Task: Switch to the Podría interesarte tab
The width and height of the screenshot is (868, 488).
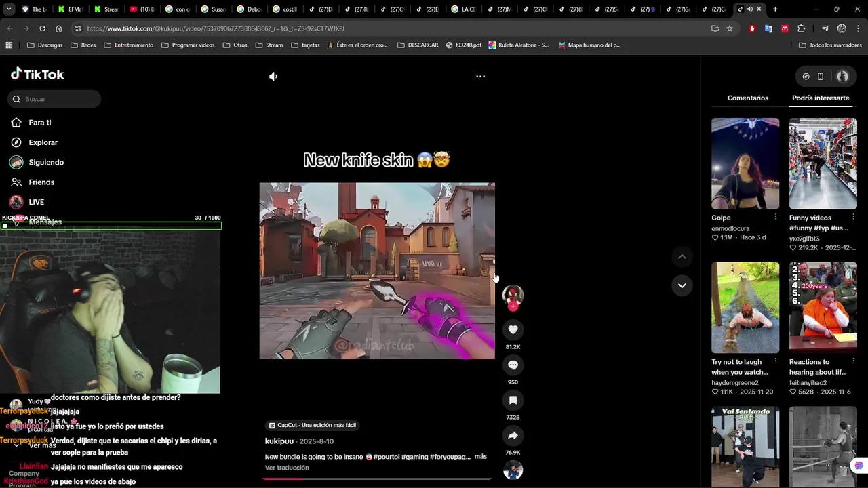Action: [x=821, y=98]
